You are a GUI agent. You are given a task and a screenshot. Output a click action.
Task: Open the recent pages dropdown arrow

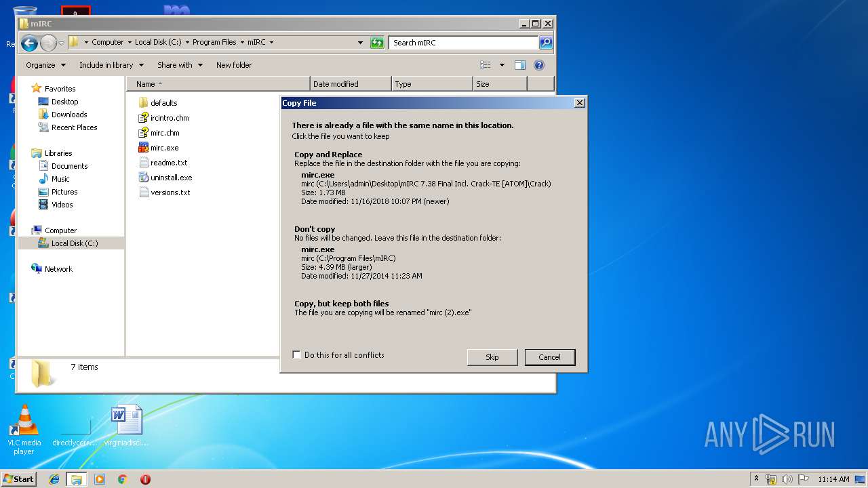point(61,43)
